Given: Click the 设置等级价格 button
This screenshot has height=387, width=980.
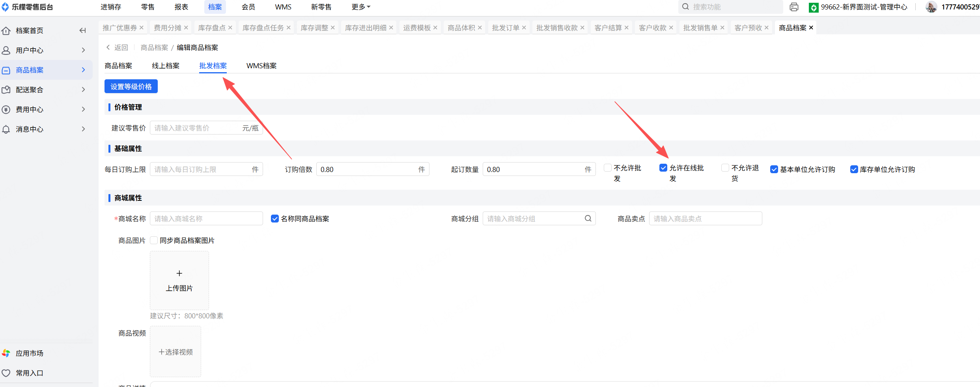Looking at the screenshot, I should [131, 86].
